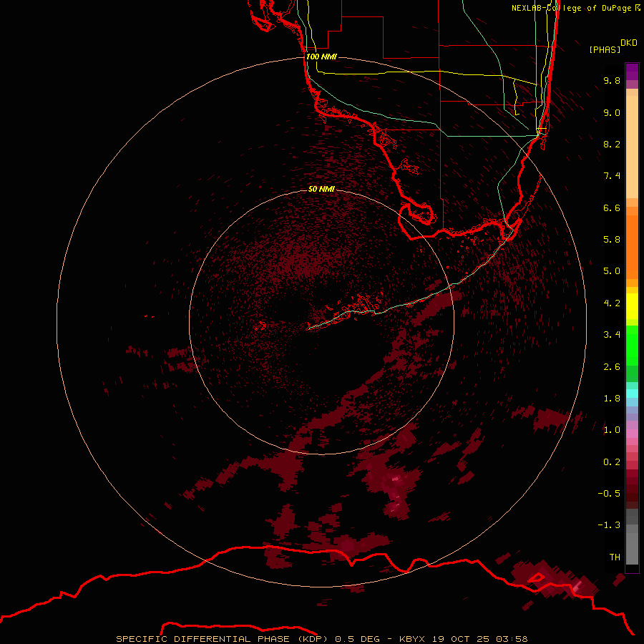Click the 8.2 value on the color scale
644x644 pixels.
pos(612,144)
